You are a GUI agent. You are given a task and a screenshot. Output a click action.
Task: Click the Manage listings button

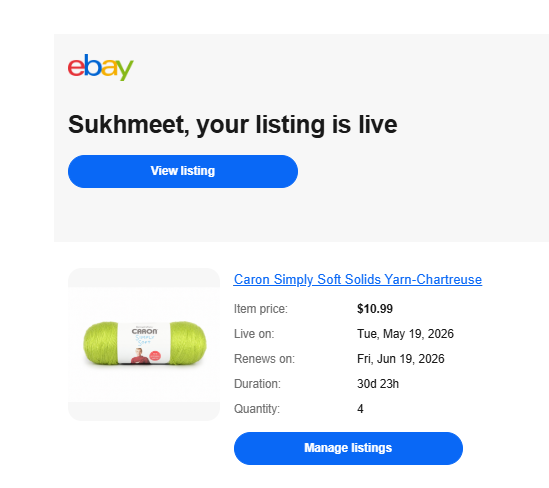click(348, 448)
